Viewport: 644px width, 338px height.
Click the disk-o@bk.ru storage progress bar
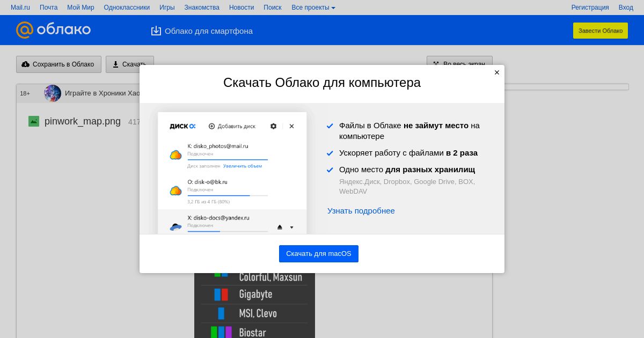point(228,195)
